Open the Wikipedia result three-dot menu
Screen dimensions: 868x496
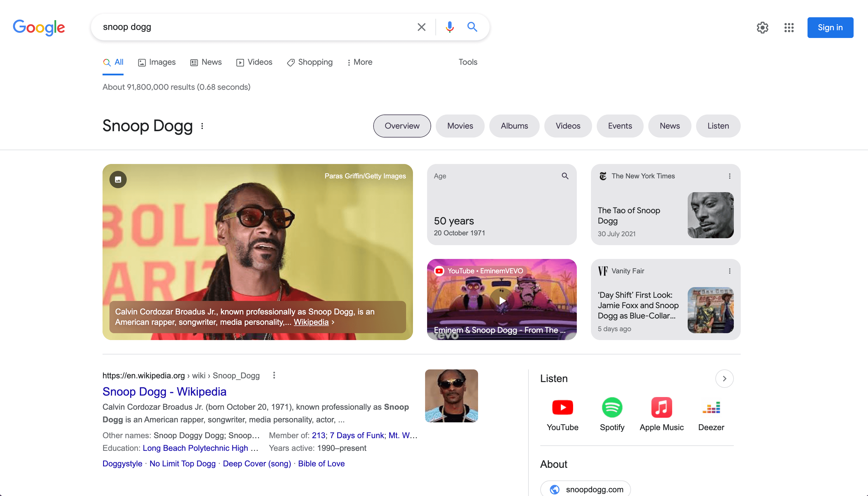pyautogui.click(x=274, y=375)
